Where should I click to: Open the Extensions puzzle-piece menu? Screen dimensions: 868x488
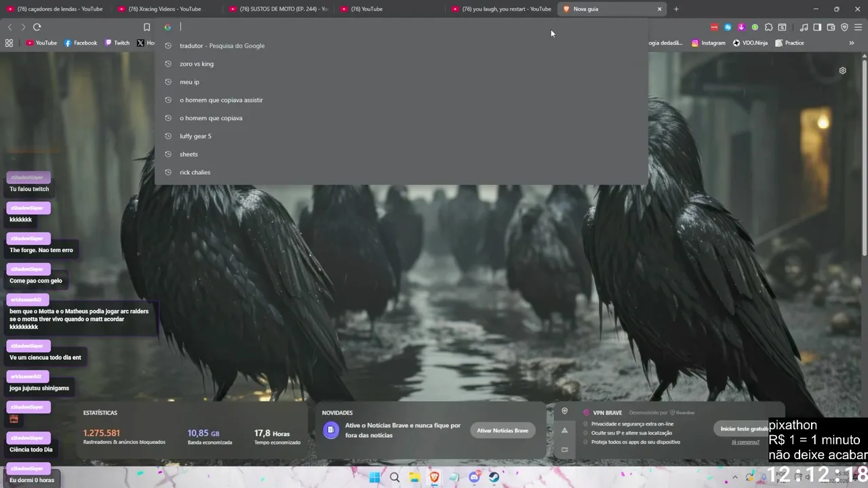click(x=768, y=27)
